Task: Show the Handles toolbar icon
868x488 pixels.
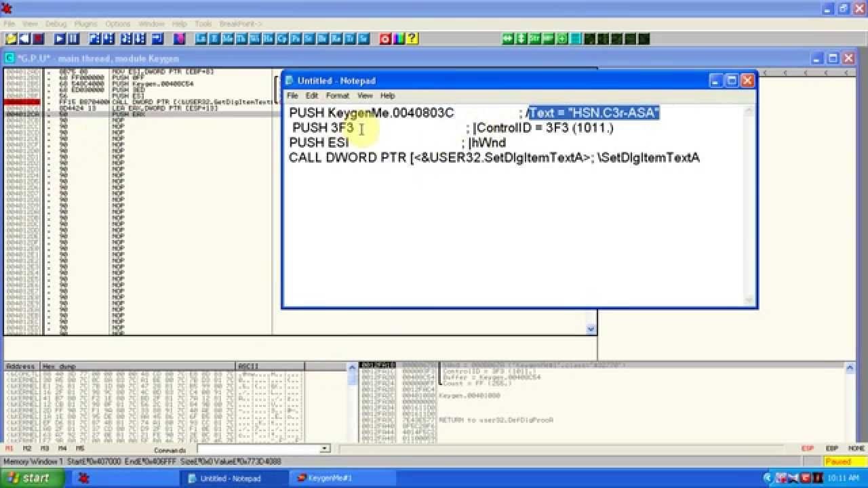Action: coord(269,39)
